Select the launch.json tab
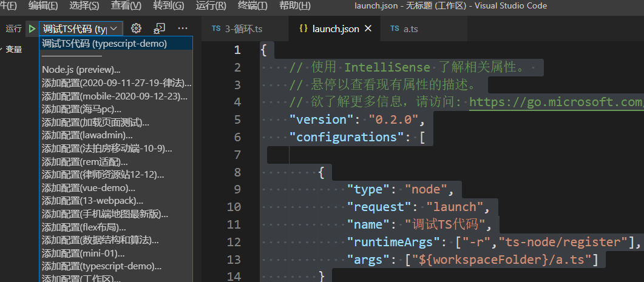644x282 pixels. click(x=334, y=29)
